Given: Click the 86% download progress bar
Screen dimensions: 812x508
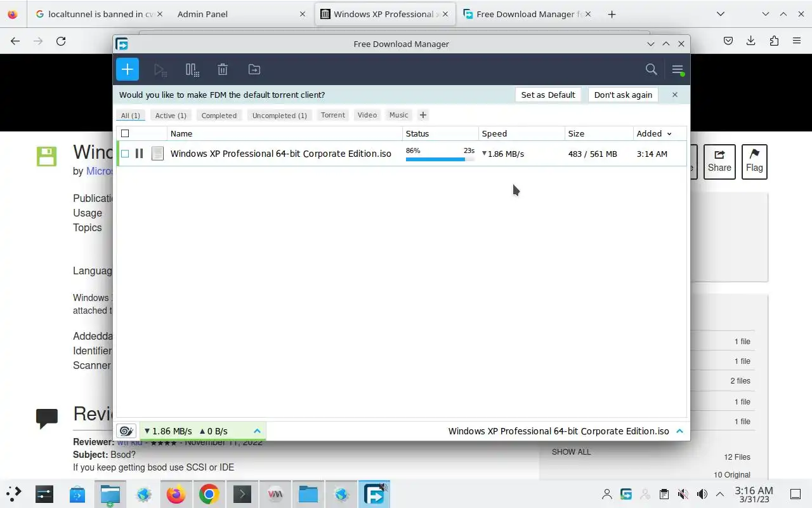Looking at the screenshot, I should [440, 159].
